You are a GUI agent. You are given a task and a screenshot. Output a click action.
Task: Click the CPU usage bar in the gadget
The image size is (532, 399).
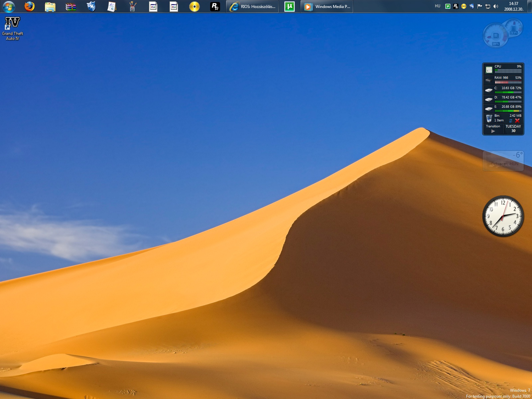(x=508, y=71)
